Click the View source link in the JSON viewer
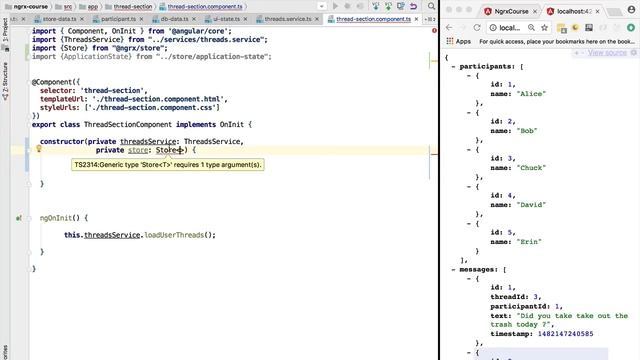Screen dimensions: 640x360 pyautogui.click(x=607, y=53)
